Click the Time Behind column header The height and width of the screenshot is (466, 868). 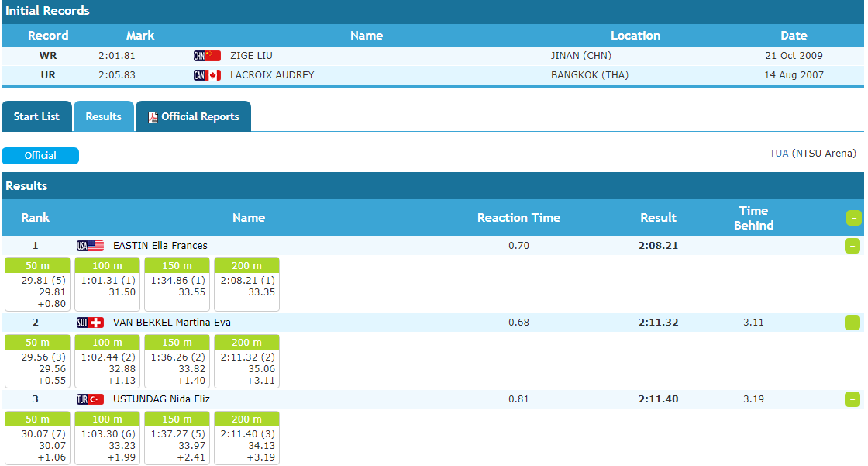tap(753, 218)
